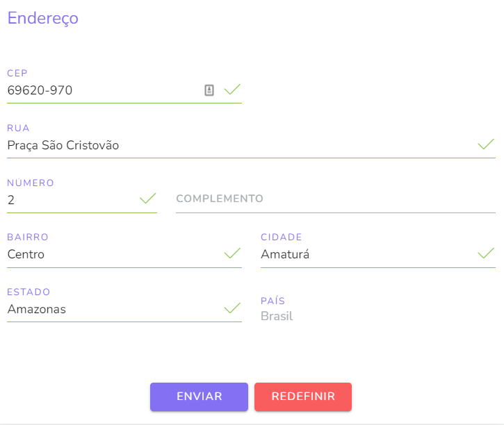Select the Número input with value 2
The image size is (504, 425).
point(70,200)
